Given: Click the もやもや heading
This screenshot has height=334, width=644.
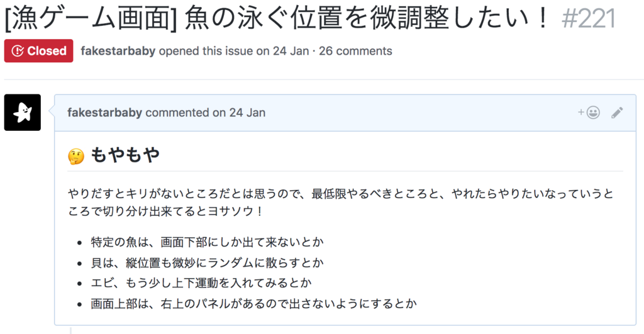Looking at the screenshot, I should (125, 155).
